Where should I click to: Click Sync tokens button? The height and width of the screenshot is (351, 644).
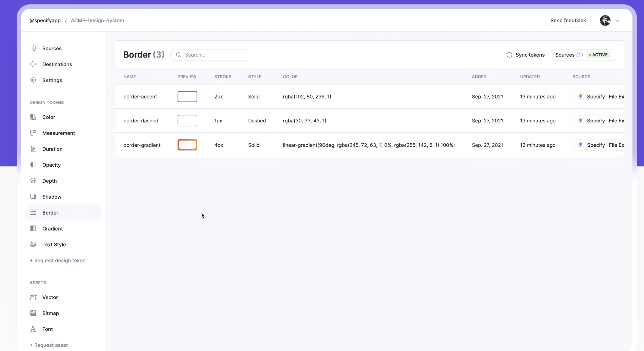(x=525, y=55)
